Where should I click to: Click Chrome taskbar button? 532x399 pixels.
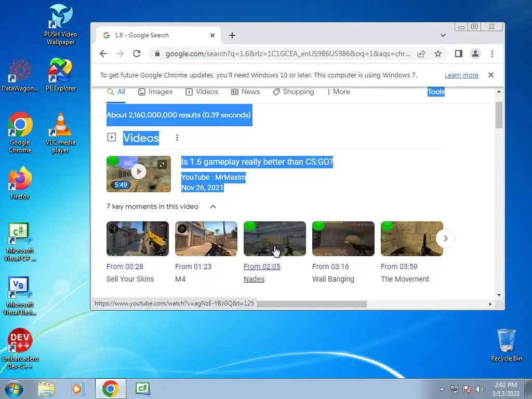[110, 389]
